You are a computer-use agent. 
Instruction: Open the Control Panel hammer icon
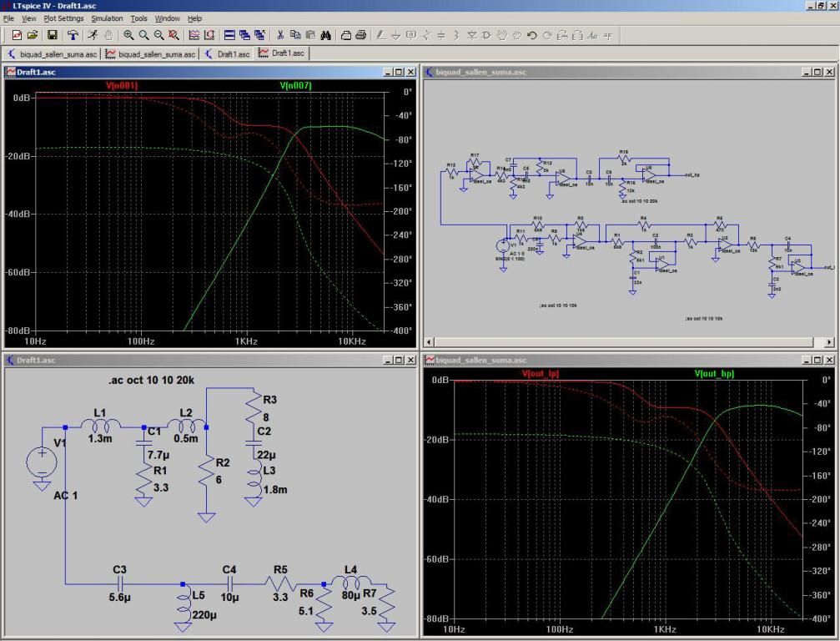[73, 35]
